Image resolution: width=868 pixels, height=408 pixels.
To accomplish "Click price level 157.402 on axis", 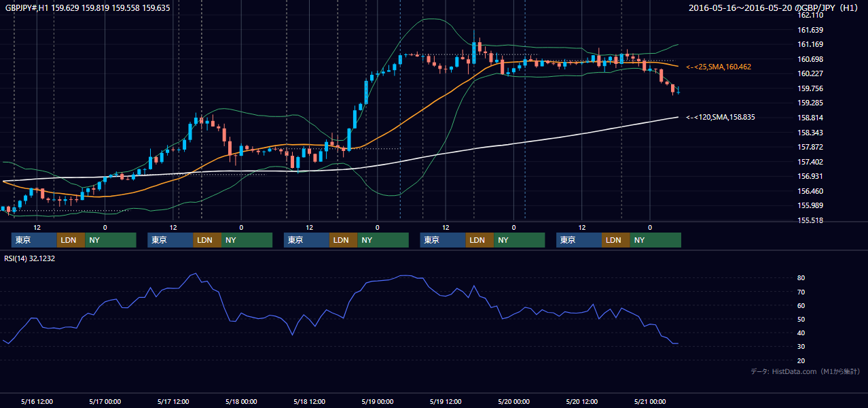I will click(810, 162).
